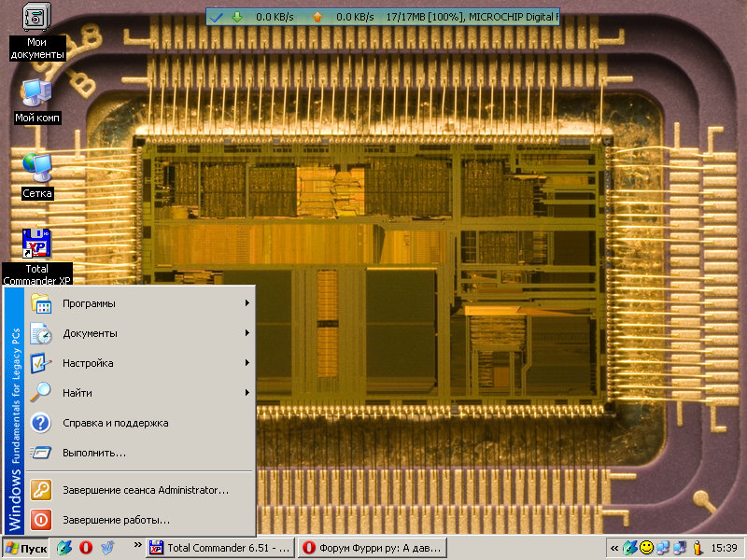747x560 pixels.
Task: Open the Мои документы desktop icon
Action: pyautogui.click(x=36, y=19)
